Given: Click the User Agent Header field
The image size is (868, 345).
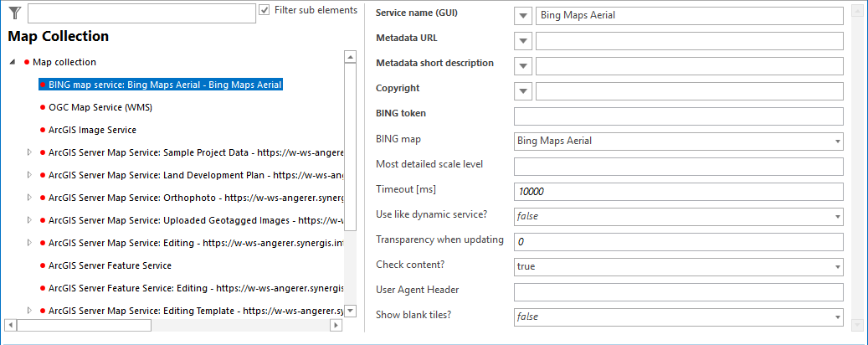Looking at the screenshot, I should point(679,292).
